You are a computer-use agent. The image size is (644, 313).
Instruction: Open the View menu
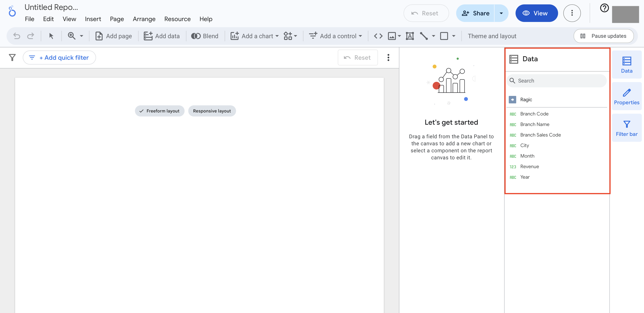click(x=69, y=19)
